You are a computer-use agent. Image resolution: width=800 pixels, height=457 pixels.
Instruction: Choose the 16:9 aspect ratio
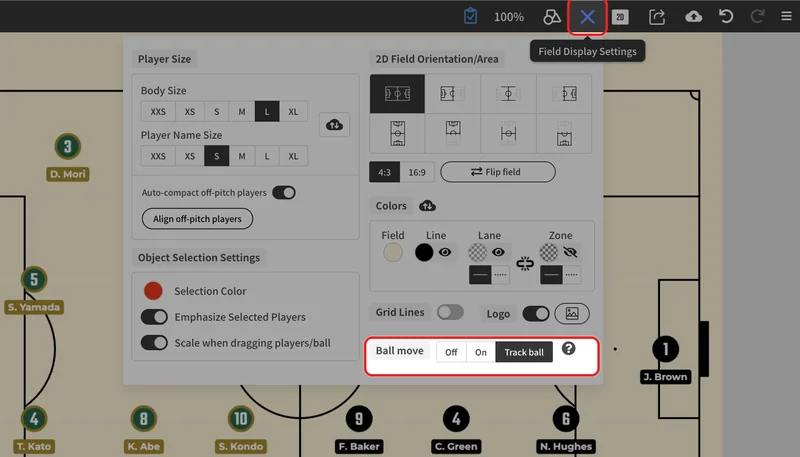tap(417, 172)
